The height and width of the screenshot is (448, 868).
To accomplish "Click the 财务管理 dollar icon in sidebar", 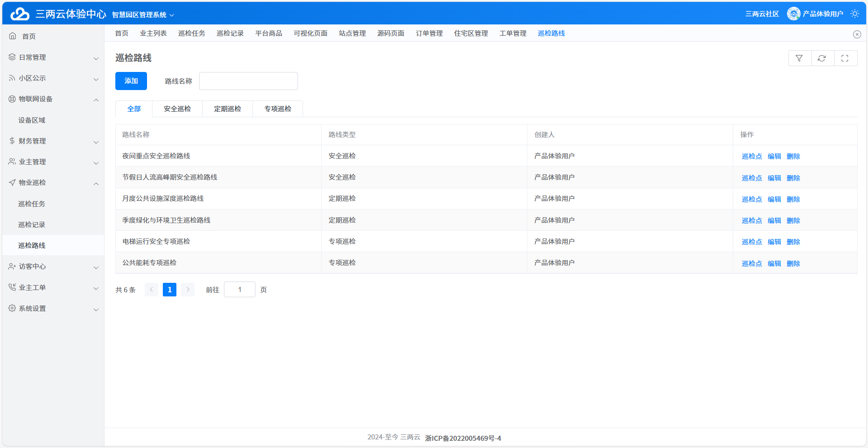I will point(11,141).
